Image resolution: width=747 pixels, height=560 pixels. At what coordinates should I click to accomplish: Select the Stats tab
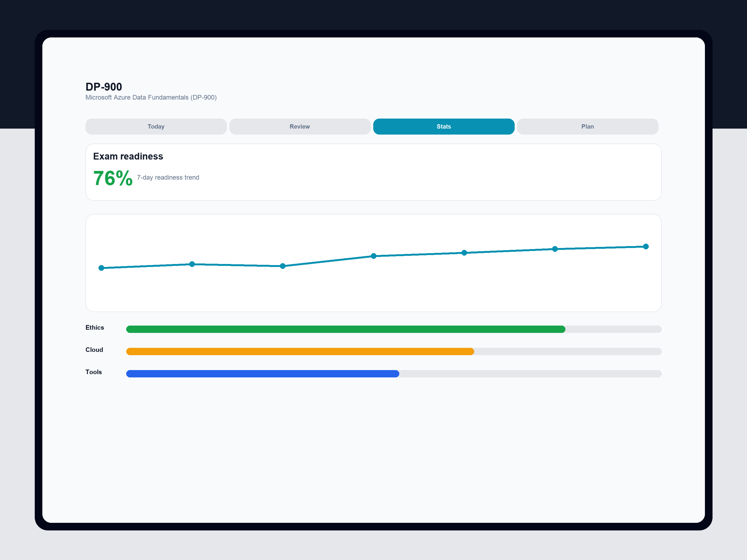[x=444, y=127]
